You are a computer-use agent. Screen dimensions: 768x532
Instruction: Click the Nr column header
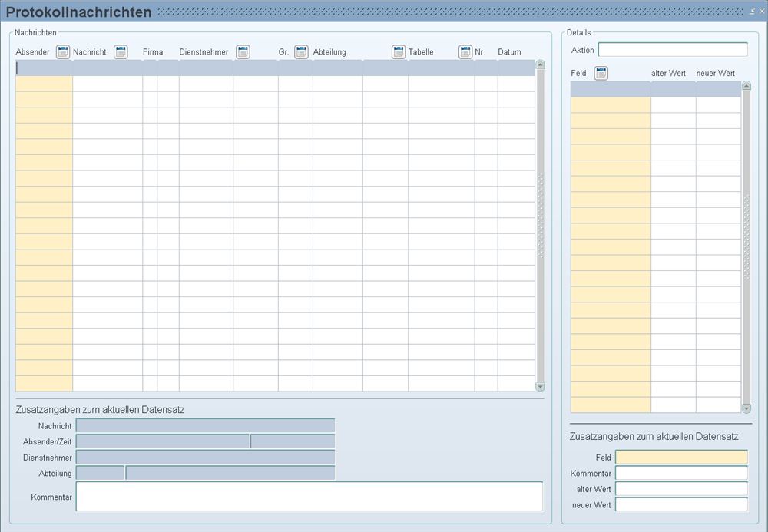click(479, 52)
